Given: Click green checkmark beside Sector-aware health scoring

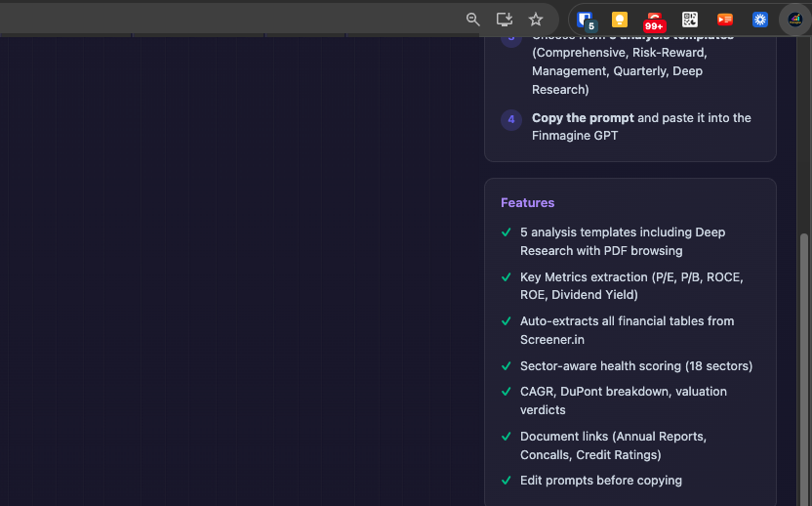Looking at the screenshot, I should coord(507,366).
